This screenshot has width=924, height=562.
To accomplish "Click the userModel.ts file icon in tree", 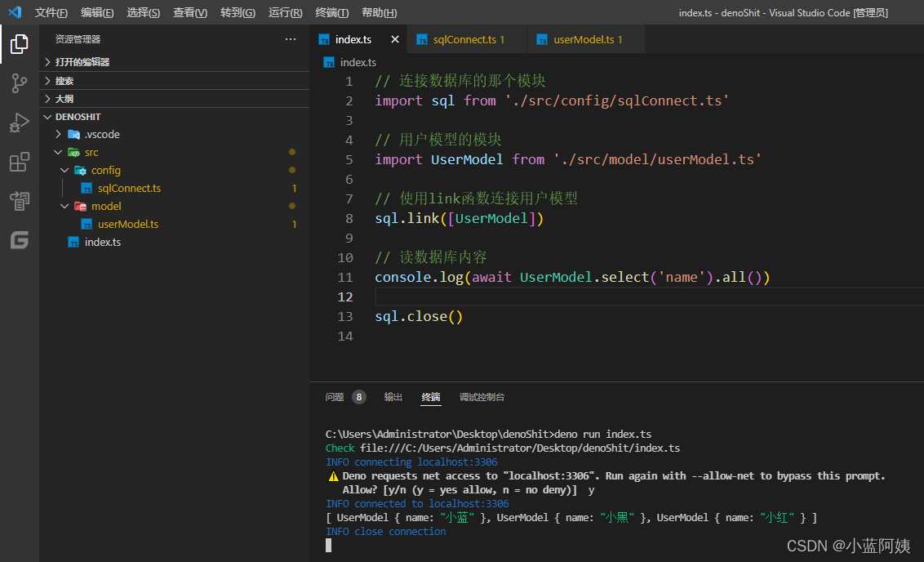I will tap(87, 224).
